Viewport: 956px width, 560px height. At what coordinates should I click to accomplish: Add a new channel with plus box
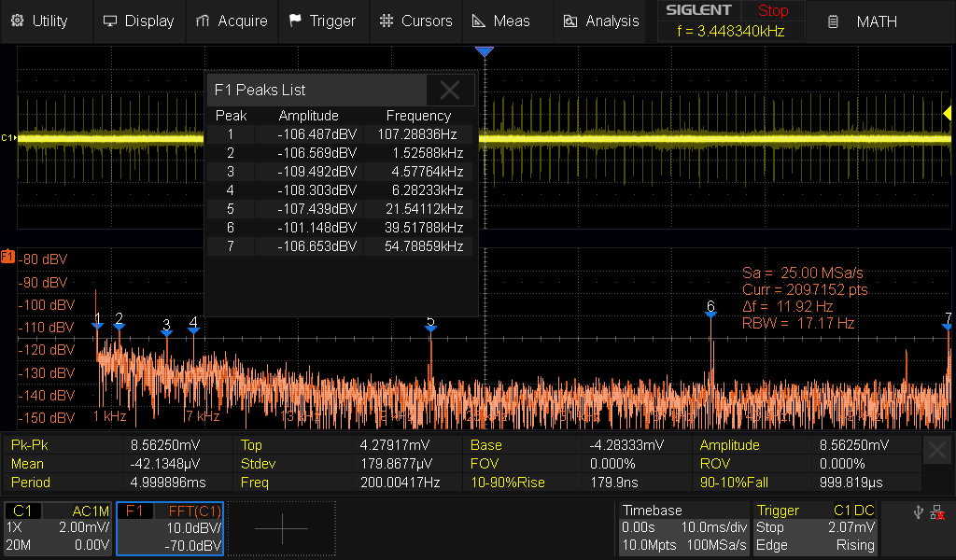click(x=281, y=528)
